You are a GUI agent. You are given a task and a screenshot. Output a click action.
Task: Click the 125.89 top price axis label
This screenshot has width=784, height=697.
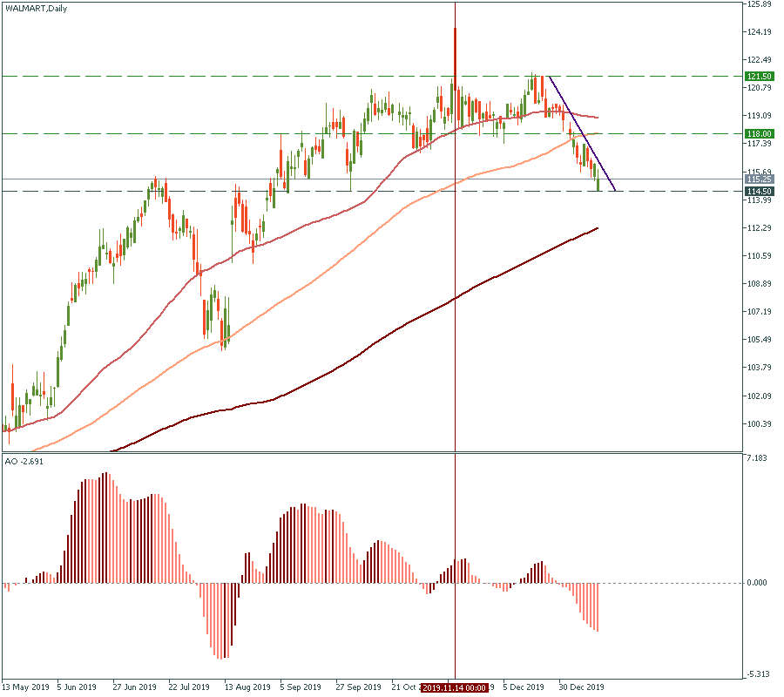pos(759,4)
